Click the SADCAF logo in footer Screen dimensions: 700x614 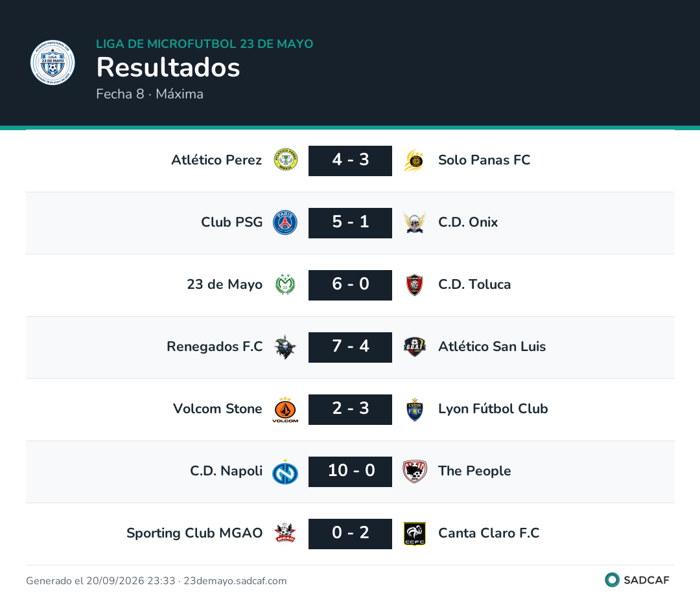[x=637, y=580]
